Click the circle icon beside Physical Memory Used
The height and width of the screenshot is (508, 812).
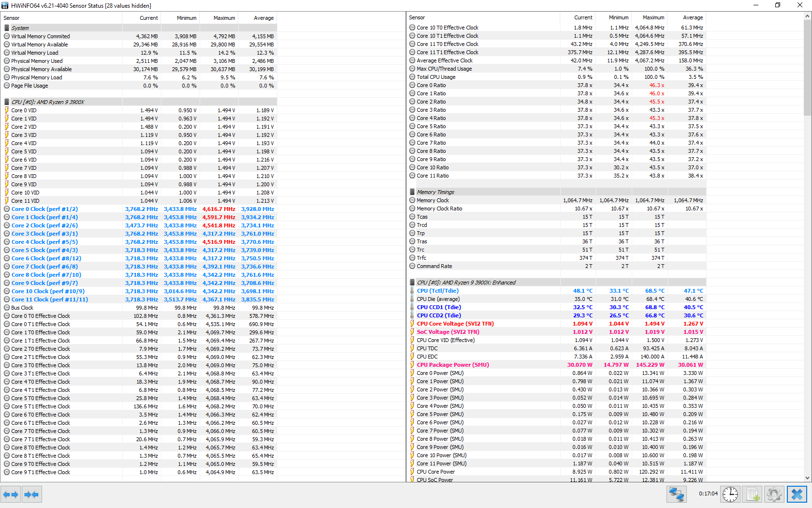click(7, 61)
